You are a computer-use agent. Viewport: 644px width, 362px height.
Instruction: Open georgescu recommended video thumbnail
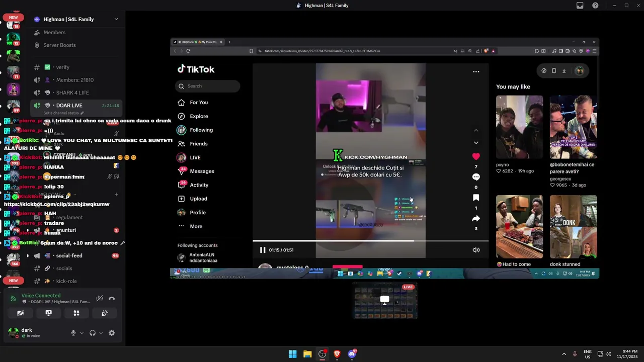point(573,127)
